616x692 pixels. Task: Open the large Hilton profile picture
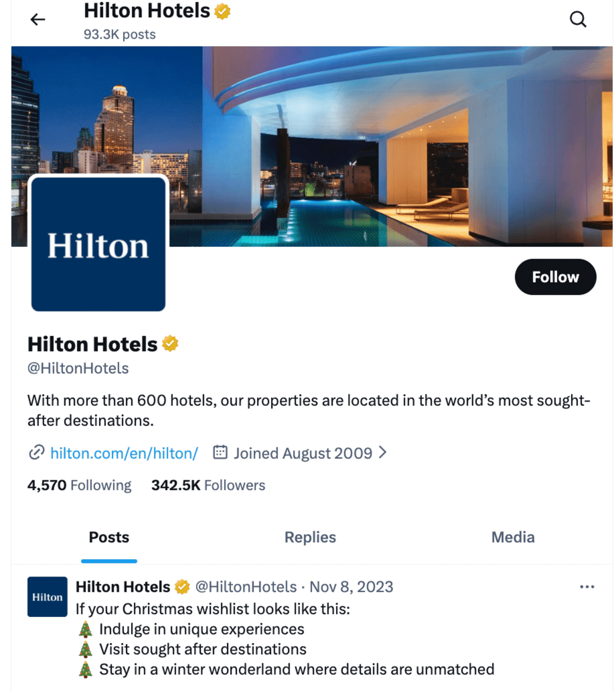tap(98, 244)
